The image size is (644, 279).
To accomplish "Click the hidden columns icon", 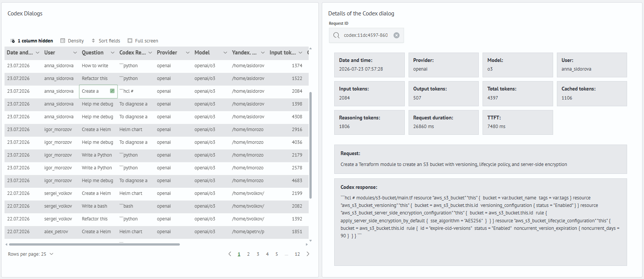I will coord(12,41).
